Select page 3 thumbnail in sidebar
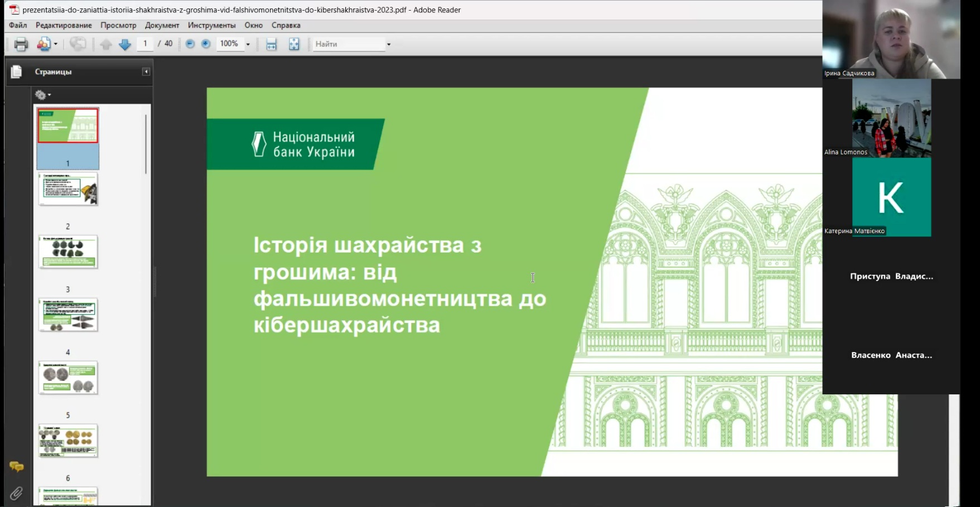 (x=68, y=252)
